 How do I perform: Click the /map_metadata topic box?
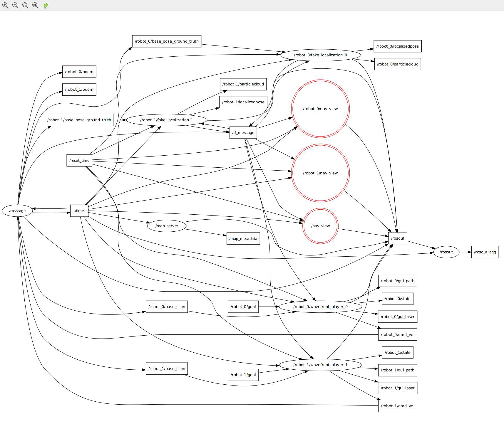243,238
